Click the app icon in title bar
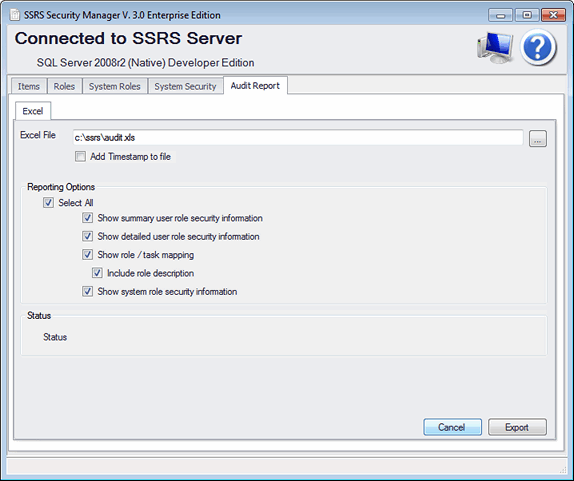This screenshot has width=574, height=481. click(x=15, y=15)
